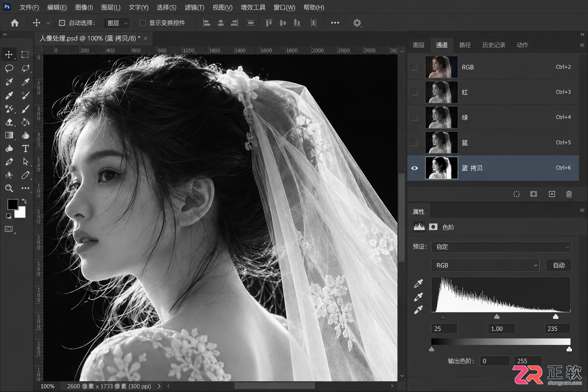Delete current channel trash icon

click(569, 194)
